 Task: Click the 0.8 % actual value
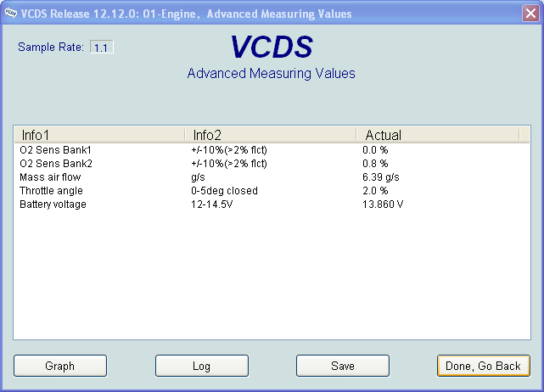coord(375,164)
